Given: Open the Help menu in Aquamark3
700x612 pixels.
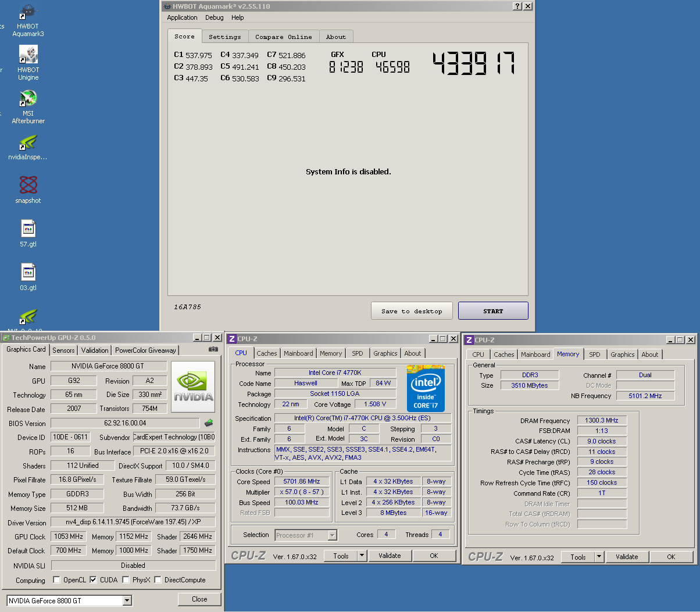Looking at the screenshot, I should [x=238, y=17].
